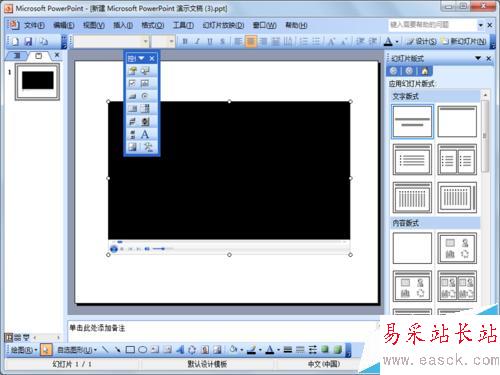The width and height of the screenshot is (500, 375).
Task: Open Control Toolbox options dropdown arrow
Action: [141, 58]
